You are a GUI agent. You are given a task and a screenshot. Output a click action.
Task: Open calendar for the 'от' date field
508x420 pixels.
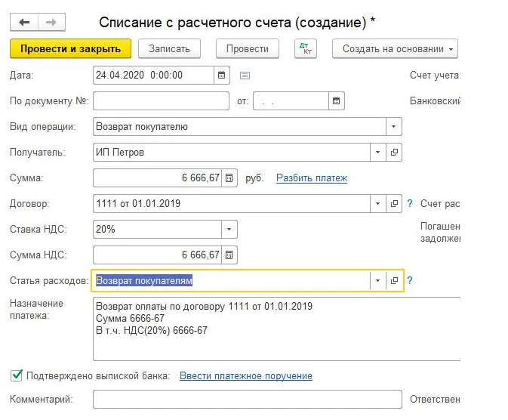pos(337,101)
